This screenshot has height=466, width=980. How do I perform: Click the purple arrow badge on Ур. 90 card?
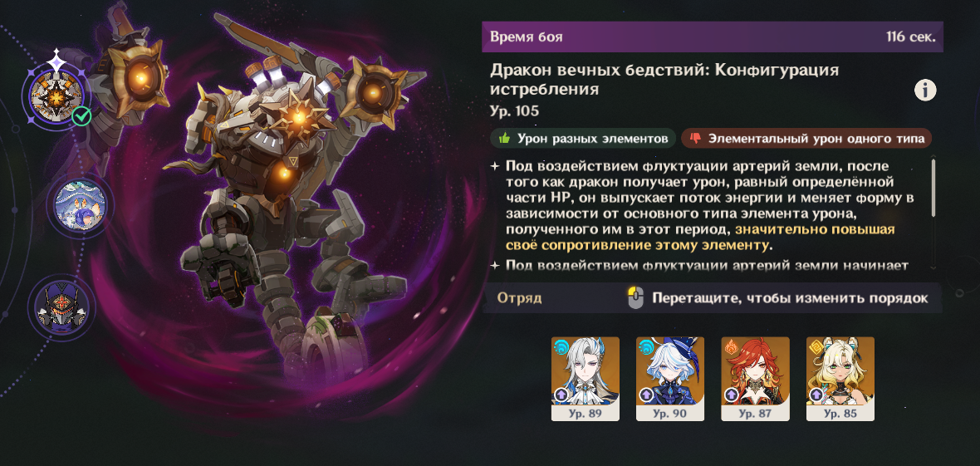click(x=645, y=395)
